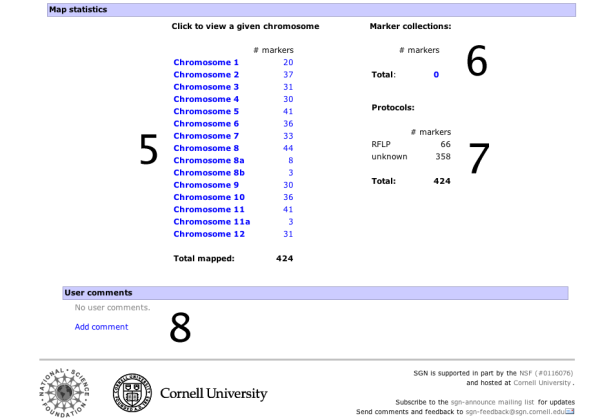
Task: Open the Chromosome 11a link
Action: 211,221
